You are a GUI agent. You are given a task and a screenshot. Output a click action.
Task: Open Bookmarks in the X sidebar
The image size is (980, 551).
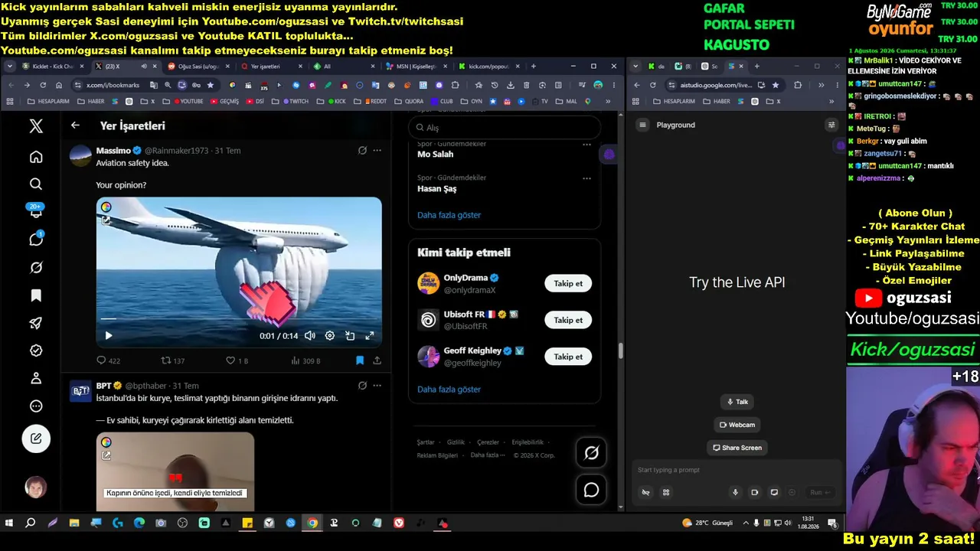36,295
